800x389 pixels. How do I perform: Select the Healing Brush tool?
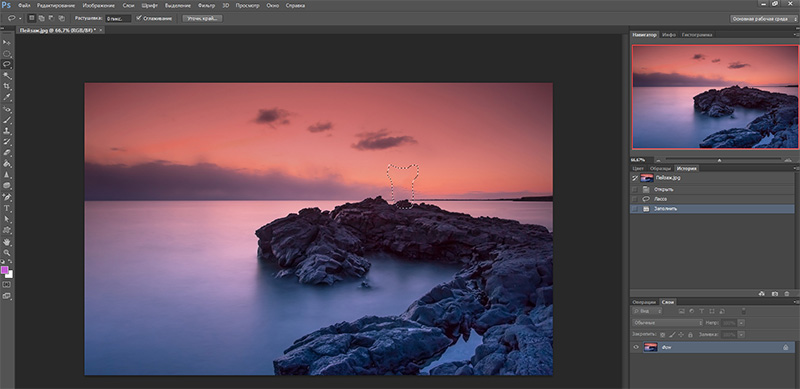(x=7, y=109)
